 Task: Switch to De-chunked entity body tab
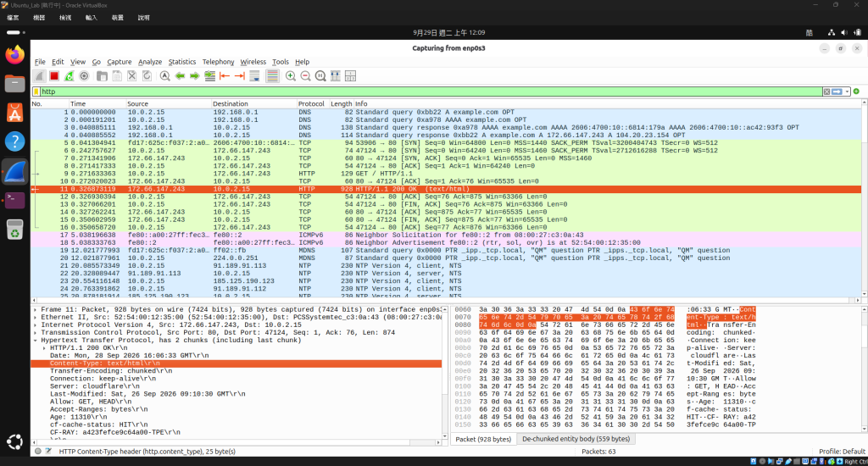pos(576,439)
